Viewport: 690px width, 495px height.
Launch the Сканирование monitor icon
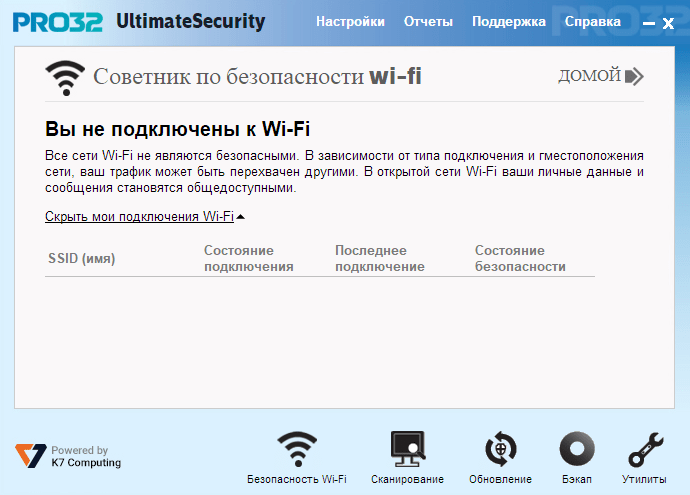(407, 449)
